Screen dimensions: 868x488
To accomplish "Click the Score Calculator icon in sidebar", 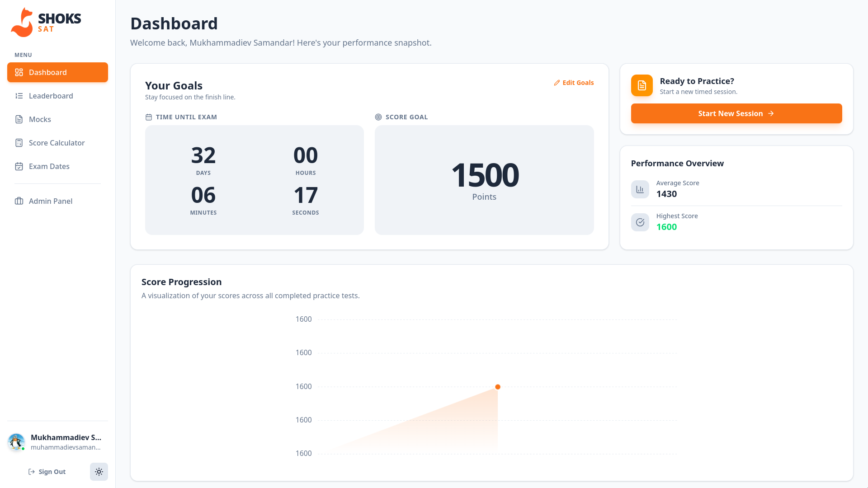I will [x=19, y=143].
